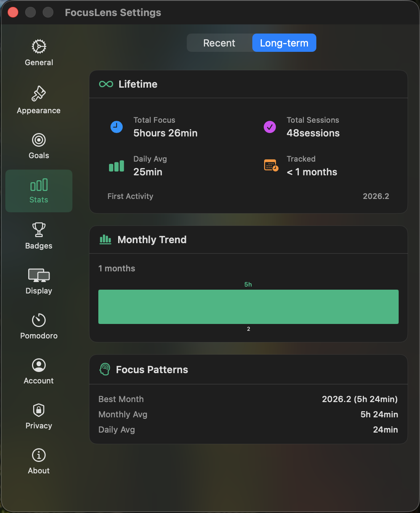Click the 5hours 26min total focus value
This screenshot has width=420, height=513.
165,133
